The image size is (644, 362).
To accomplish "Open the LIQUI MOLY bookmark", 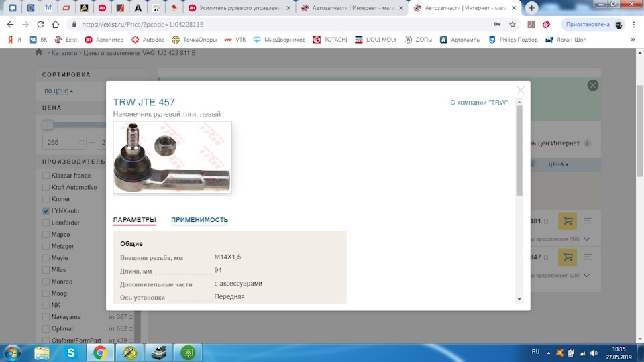I will (x=376, y=40).
